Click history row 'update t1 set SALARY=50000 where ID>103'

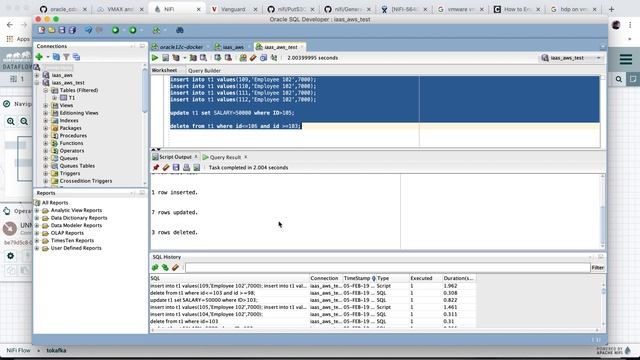[x=313, y=300]
